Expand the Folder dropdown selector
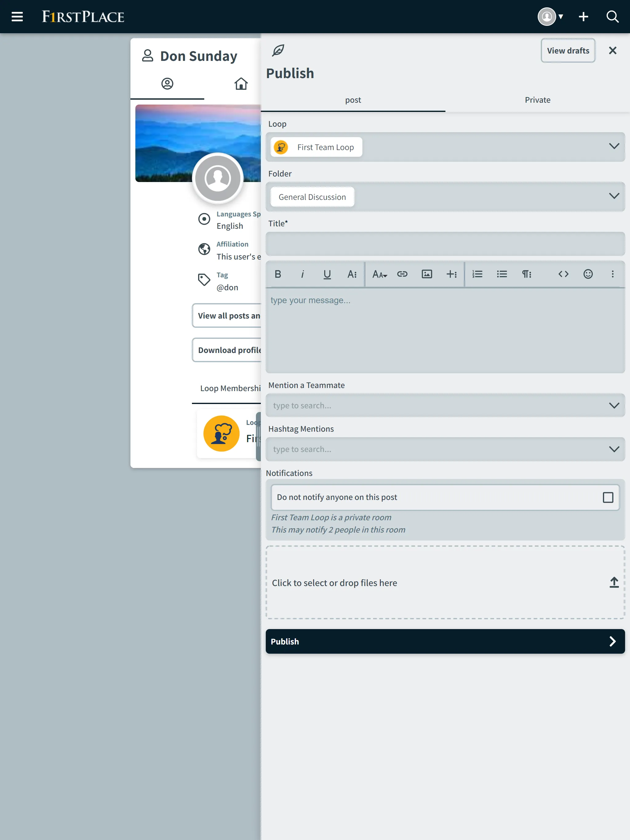 coord(614,196)
